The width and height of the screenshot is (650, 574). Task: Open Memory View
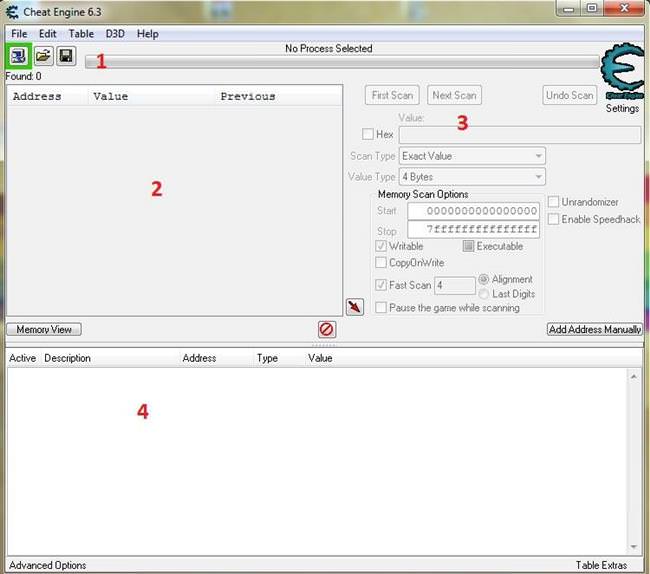pyautogui.click(x=44, y=329)
